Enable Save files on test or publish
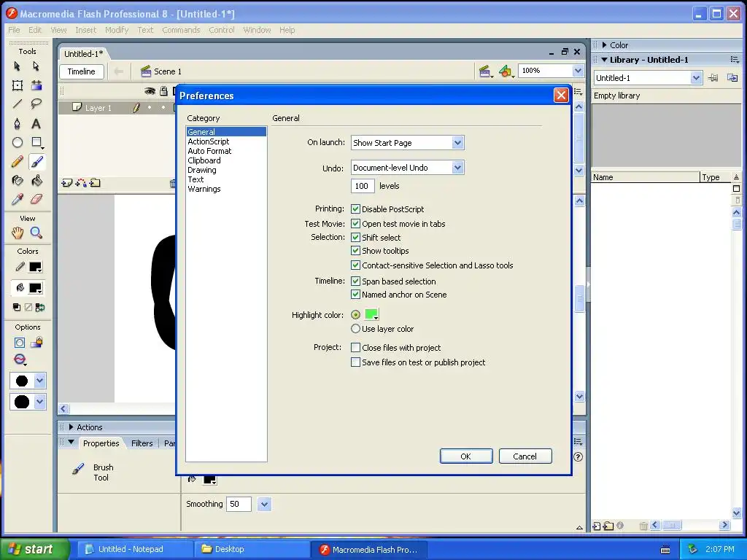 (355, 362)
